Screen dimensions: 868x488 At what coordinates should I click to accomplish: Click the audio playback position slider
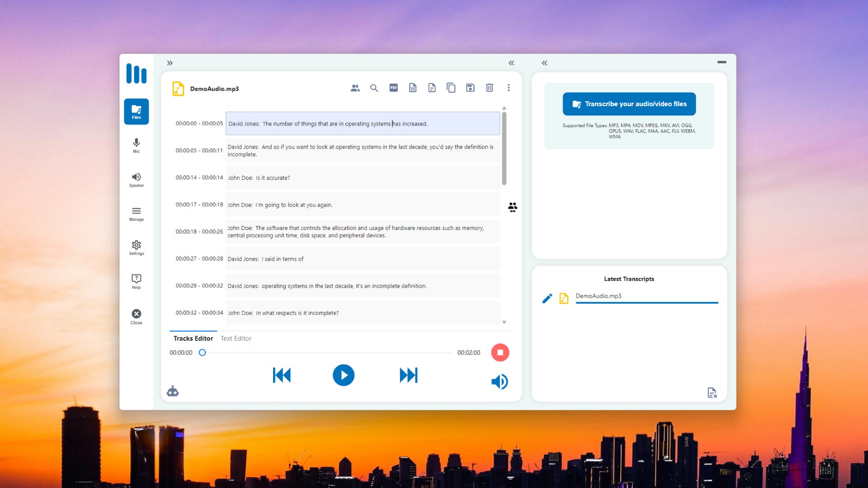326,352
